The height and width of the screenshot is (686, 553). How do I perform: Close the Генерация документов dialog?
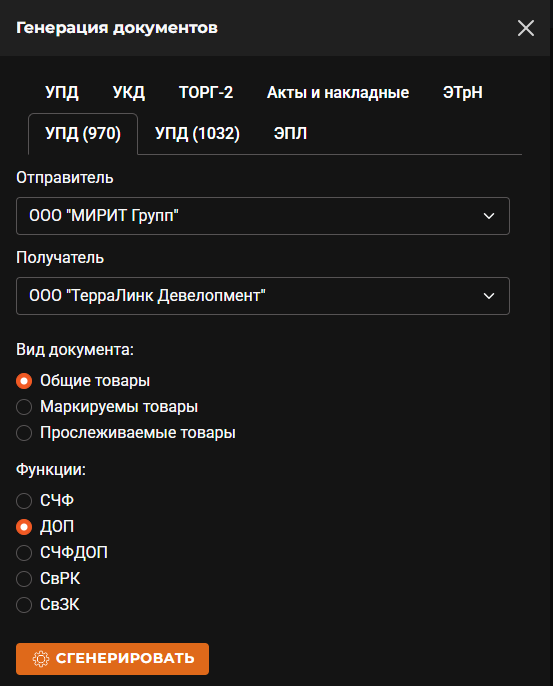[525, 28]
